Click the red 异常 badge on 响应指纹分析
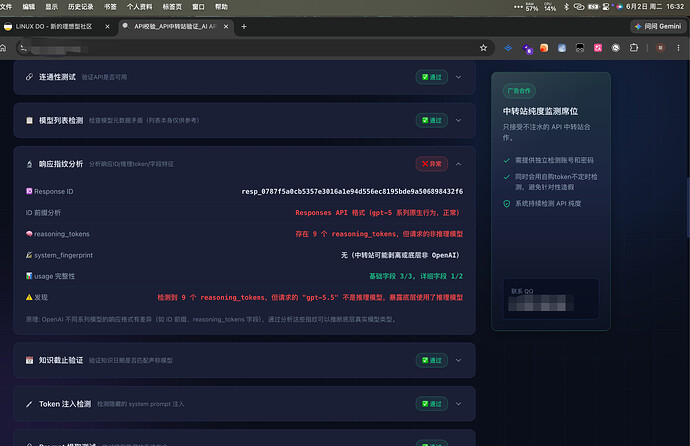The image size is (690, 446). pos(432,164)
